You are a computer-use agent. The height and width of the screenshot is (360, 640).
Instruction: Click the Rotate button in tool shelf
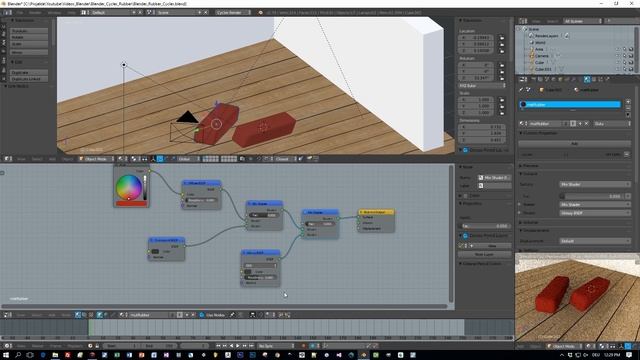coord(29,37)
